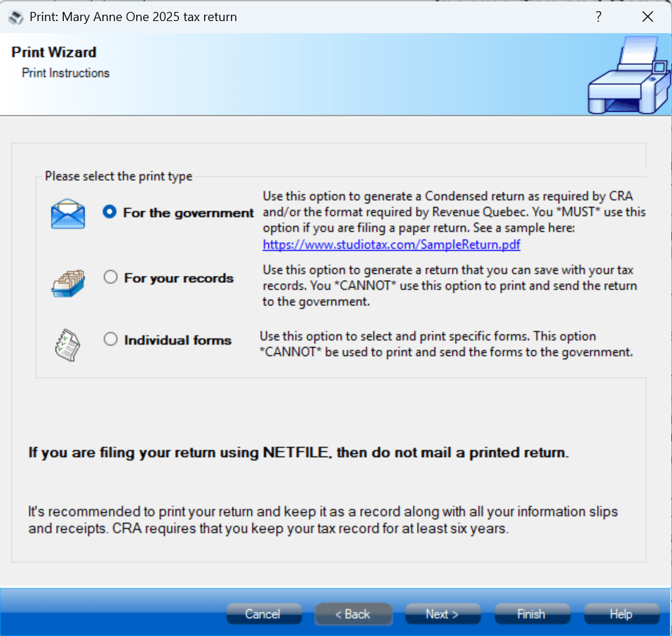672x636 pixels.
Task: Click the question mark title bar help
Action: pos(598,17)
